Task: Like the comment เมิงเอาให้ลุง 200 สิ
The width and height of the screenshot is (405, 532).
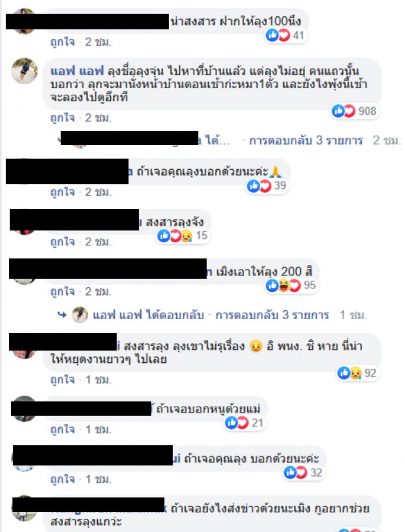Action: click(x=62, y=291)
